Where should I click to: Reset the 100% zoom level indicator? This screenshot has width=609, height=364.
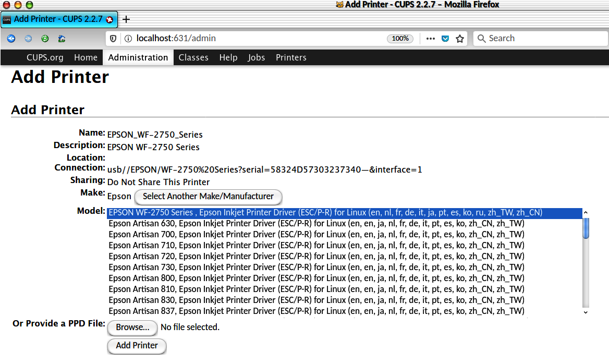tap(400, 39)
